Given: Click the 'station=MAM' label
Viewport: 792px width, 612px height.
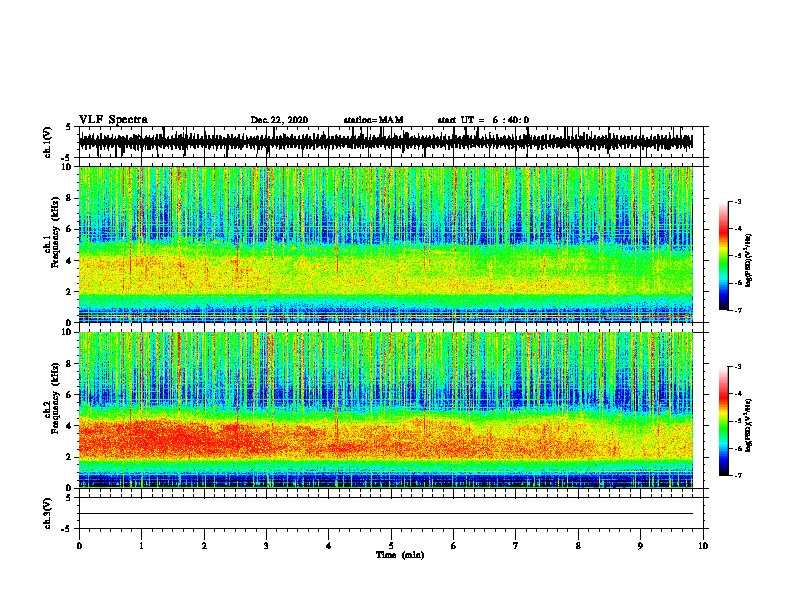Looking at the screenshot, I should pyautogui.click(x=373, y=120).
